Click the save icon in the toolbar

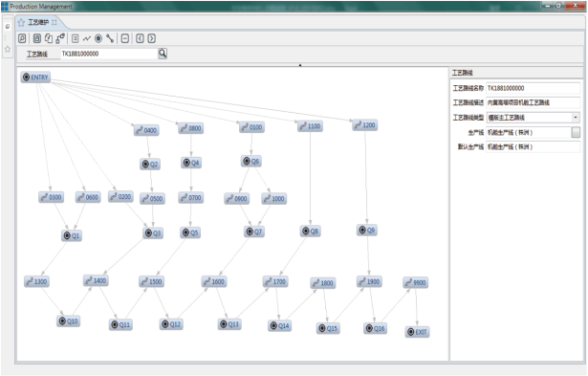[36, 38]
